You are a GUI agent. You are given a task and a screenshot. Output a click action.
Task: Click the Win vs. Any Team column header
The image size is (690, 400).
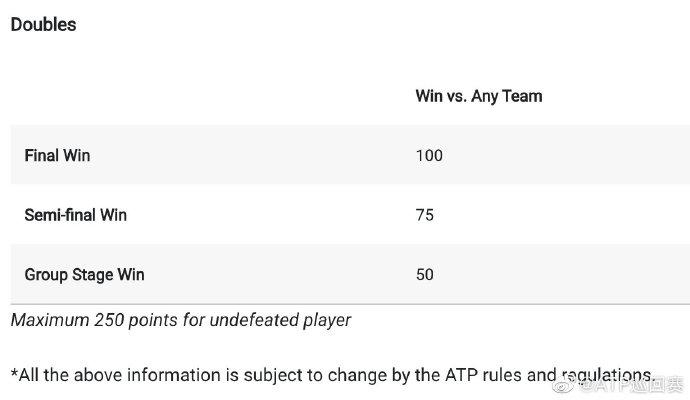coord(478,96)
